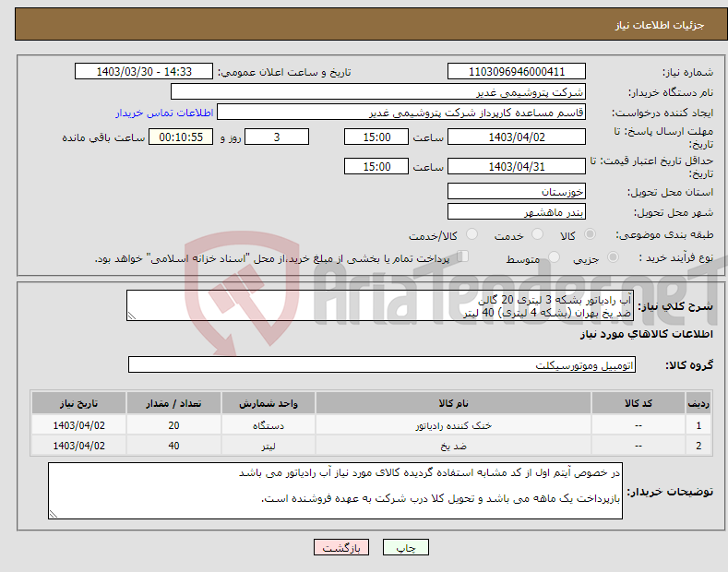Screen dimensions: 728x572
Task: Click the کد کالا column header
Action: click(638, 403)
